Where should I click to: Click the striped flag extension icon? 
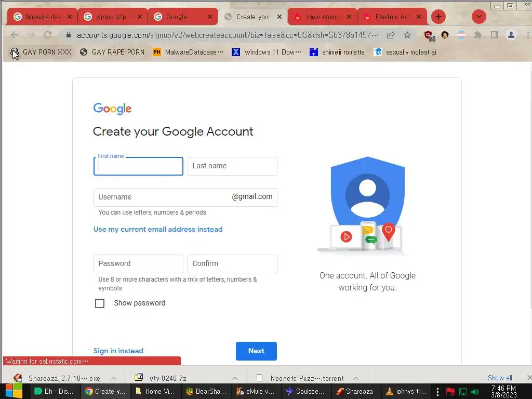click(461, 35)
